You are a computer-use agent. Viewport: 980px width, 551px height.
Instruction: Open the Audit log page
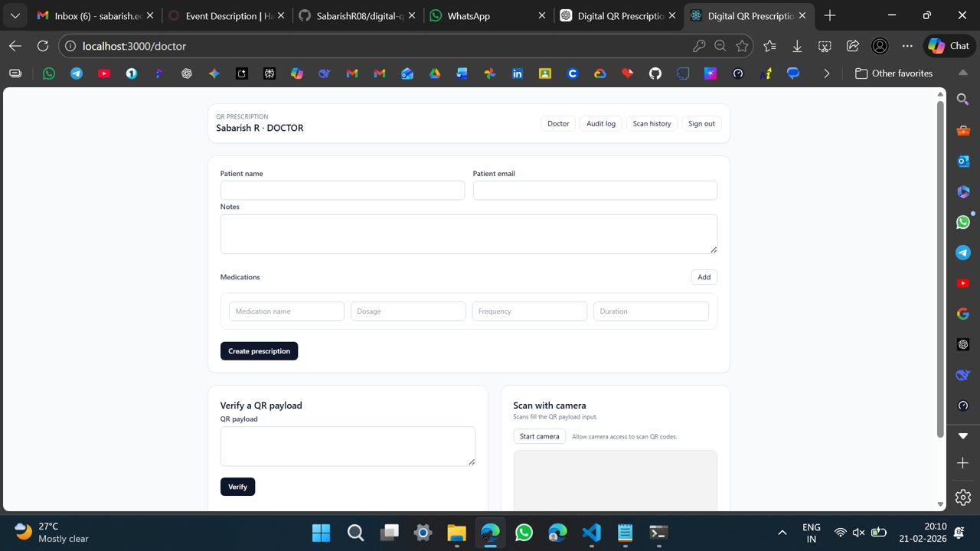601,123
